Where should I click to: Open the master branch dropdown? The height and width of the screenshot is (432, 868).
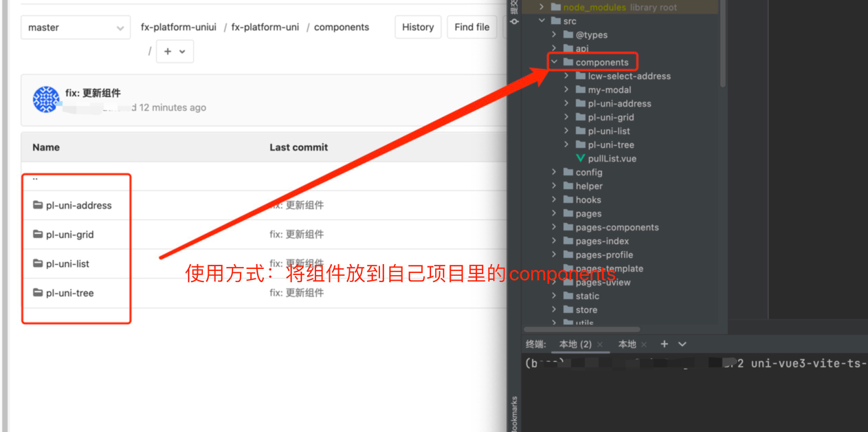coord(75,28)
